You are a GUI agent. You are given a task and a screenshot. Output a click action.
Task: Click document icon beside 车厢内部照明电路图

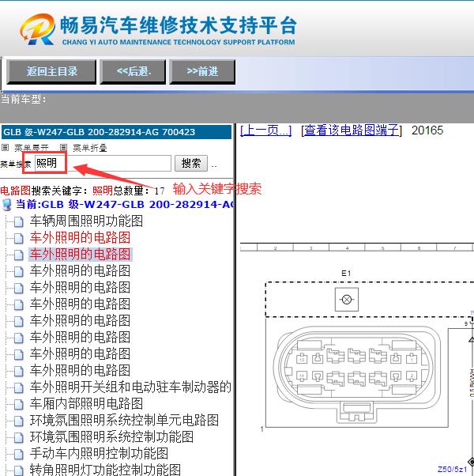(19, 404)
